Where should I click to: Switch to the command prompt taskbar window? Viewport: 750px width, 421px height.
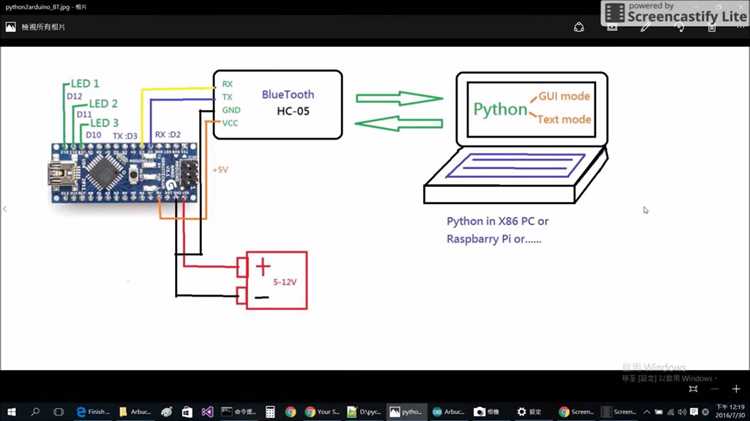[x=238, y=412]
